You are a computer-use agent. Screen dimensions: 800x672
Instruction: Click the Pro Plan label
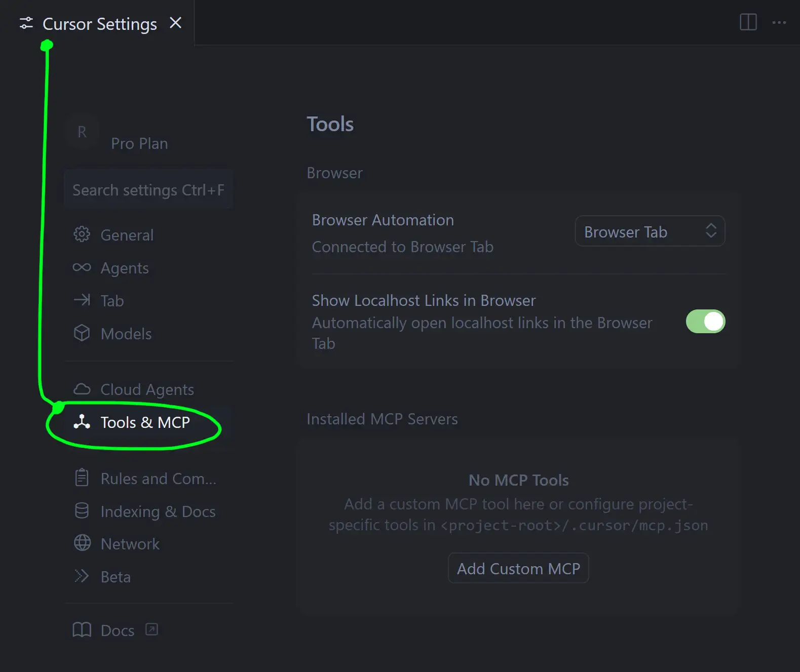click(139, 144)
